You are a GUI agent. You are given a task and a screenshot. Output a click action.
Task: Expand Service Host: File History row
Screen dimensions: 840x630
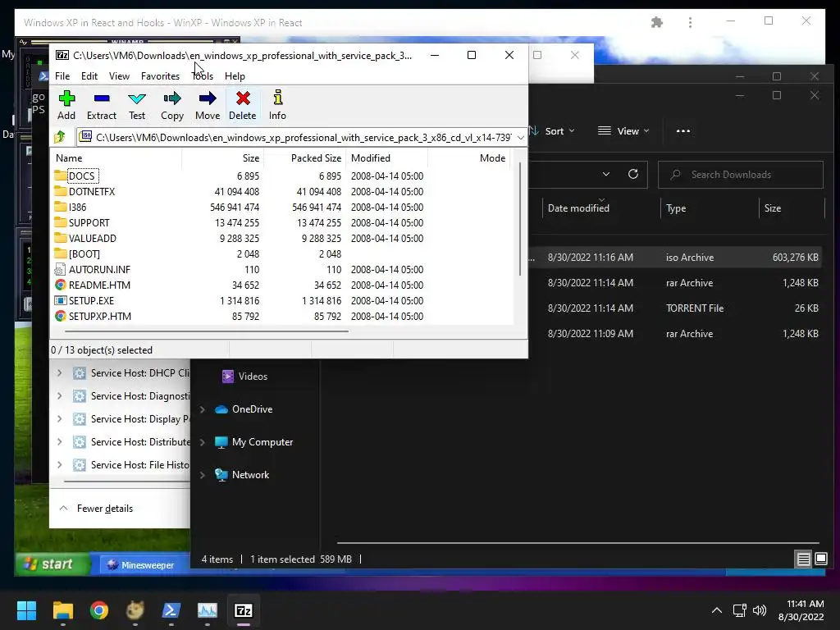point(59,464)
